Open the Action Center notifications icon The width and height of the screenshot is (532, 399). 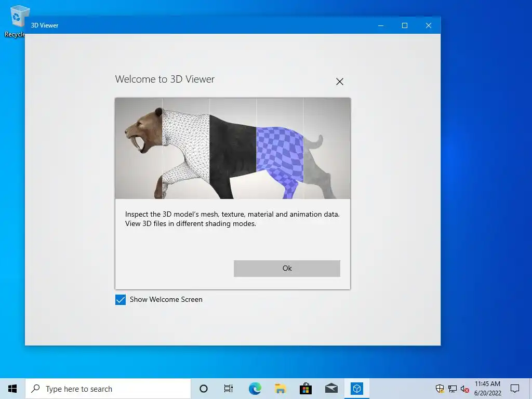click(x=515, y=389)
